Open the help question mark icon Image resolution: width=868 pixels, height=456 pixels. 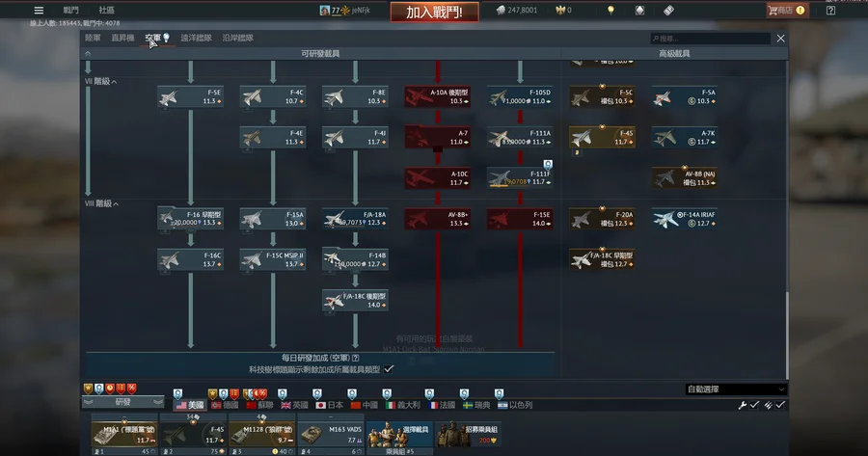[x=830, y=10]
